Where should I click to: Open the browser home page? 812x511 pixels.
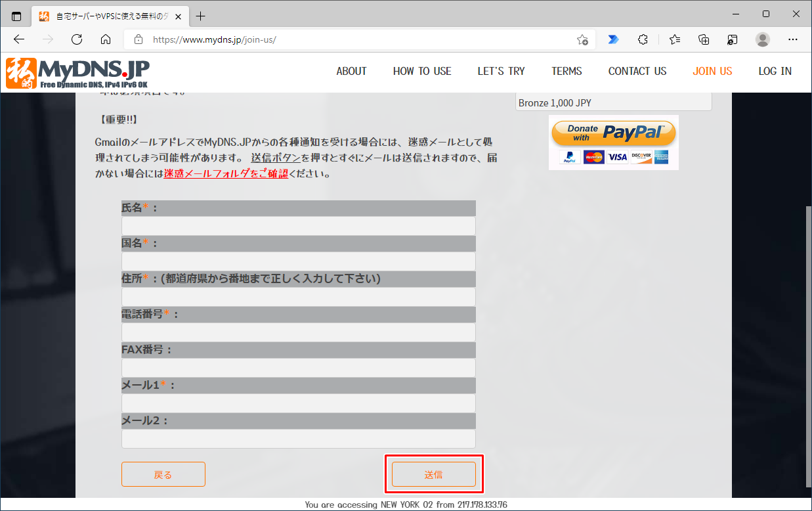pos(106,39)
